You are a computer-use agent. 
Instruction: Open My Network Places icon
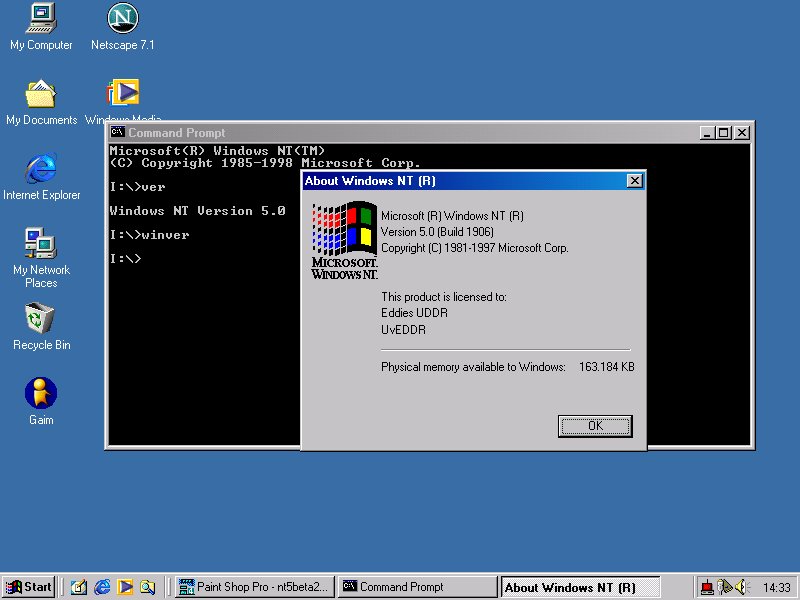pos(41,244)
